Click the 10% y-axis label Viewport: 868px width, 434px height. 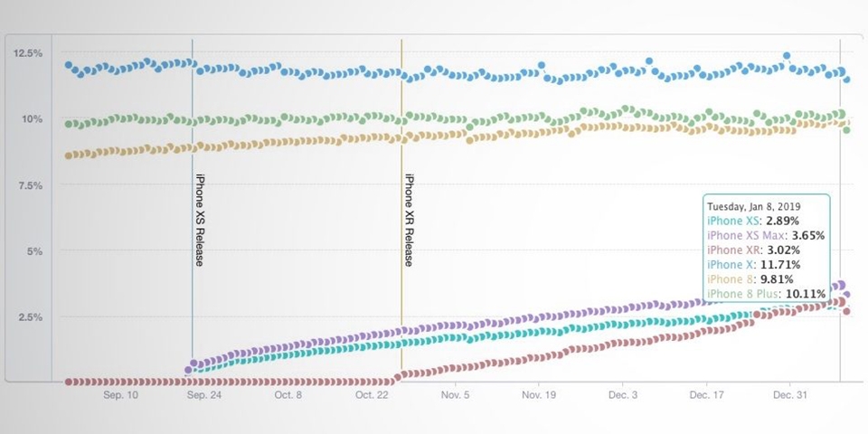(33, 119)
